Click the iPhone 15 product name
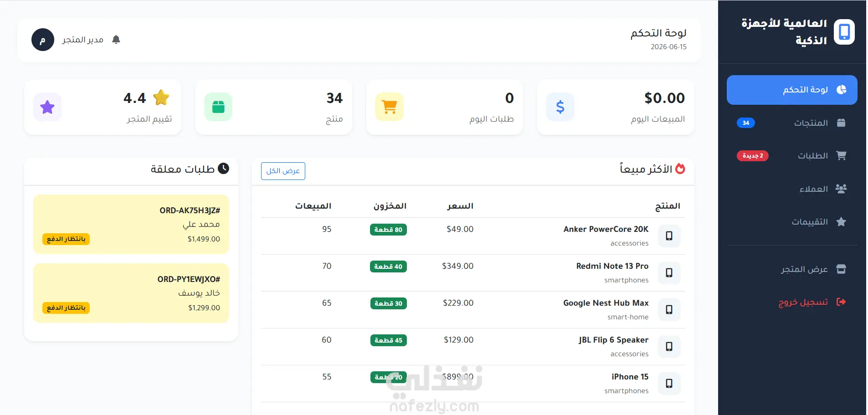This screenshot has width=868, height=415. tap(630, 377)
